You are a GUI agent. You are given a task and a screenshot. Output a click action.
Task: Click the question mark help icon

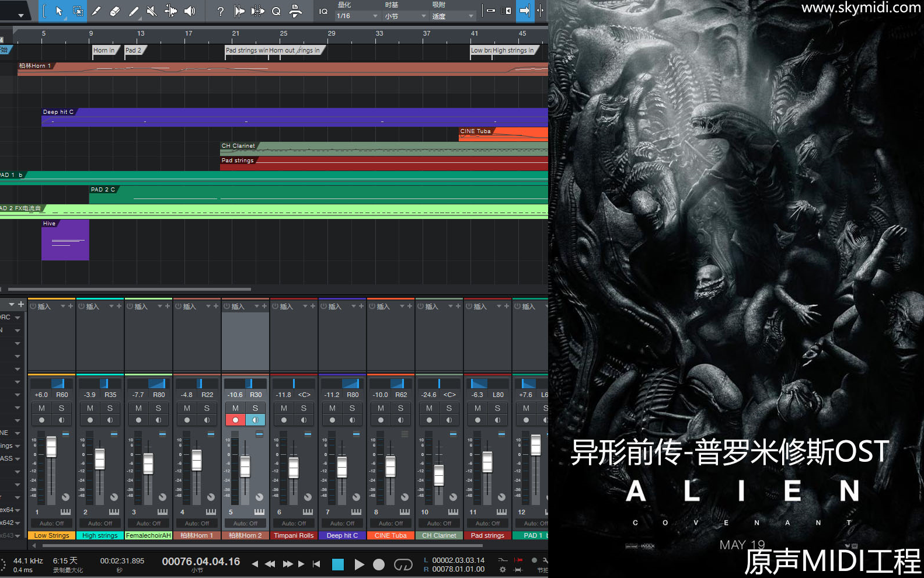[x=220, y=11]
